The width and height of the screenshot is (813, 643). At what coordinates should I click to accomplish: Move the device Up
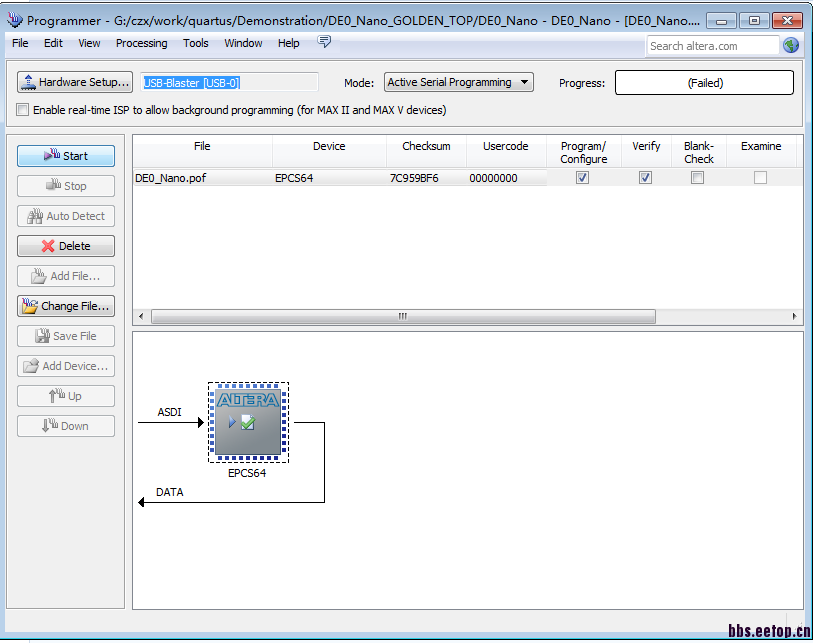(x=66, y=397)
